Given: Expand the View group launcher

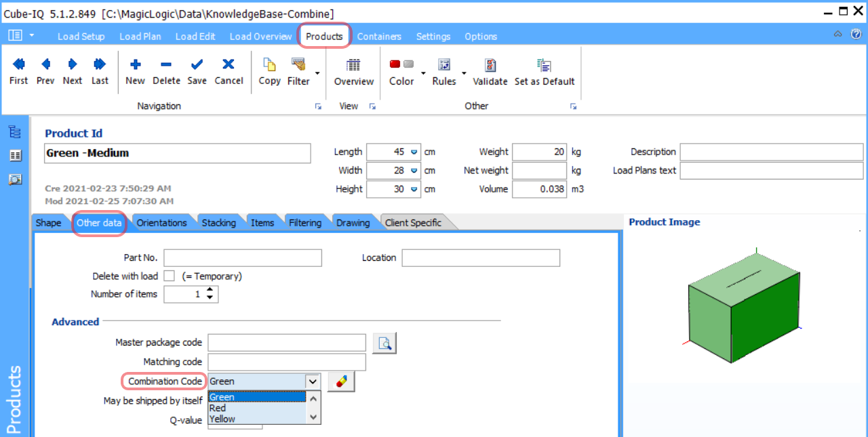Looking at the screenshot, I should pos(372,106).
